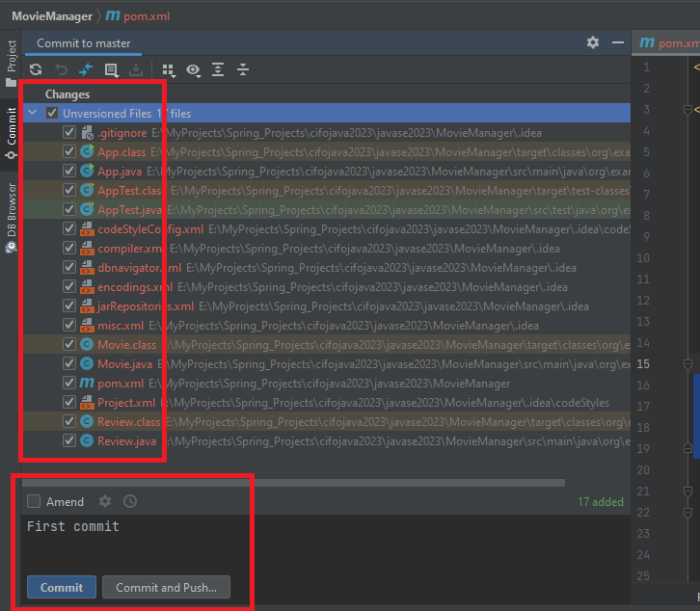
Task: Uncheck App.java checkbox
Action: [x=69, y=171]
